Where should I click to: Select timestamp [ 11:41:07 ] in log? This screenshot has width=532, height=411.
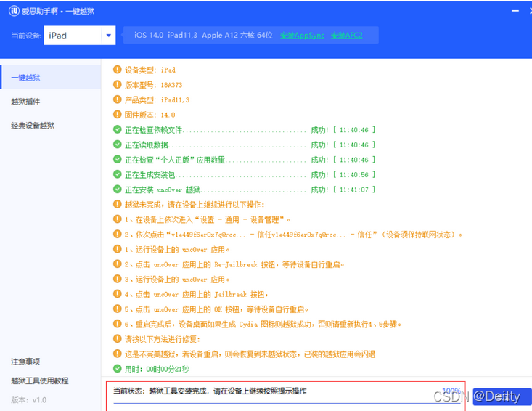click(x=354, y=190)
